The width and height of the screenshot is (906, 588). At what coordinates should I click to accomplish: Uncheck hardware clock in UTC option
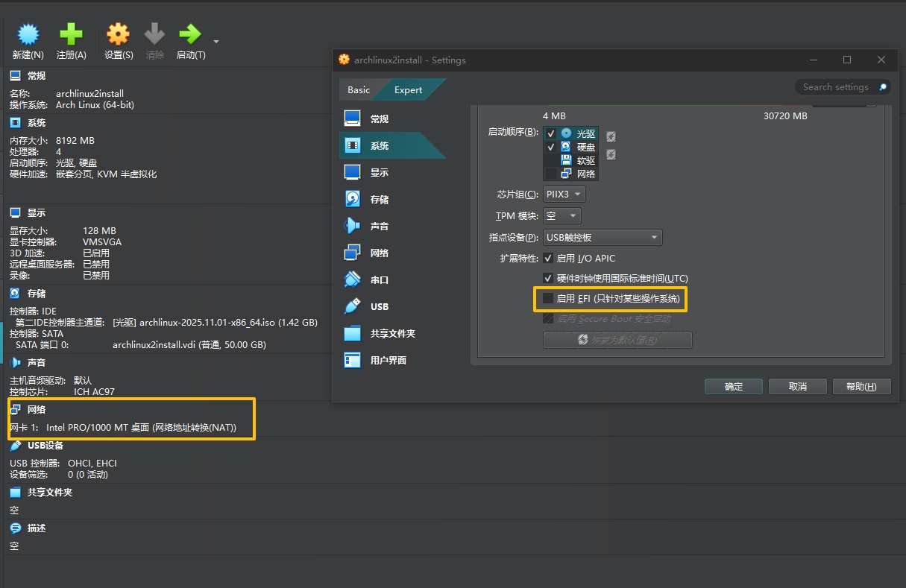[549, 278]
